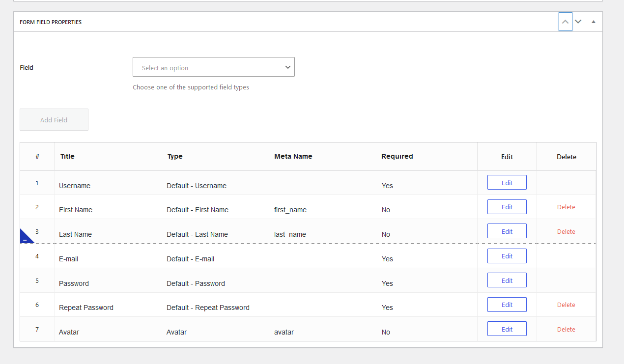Click the Required column header
624x364 pixels.
pos(397,156)
